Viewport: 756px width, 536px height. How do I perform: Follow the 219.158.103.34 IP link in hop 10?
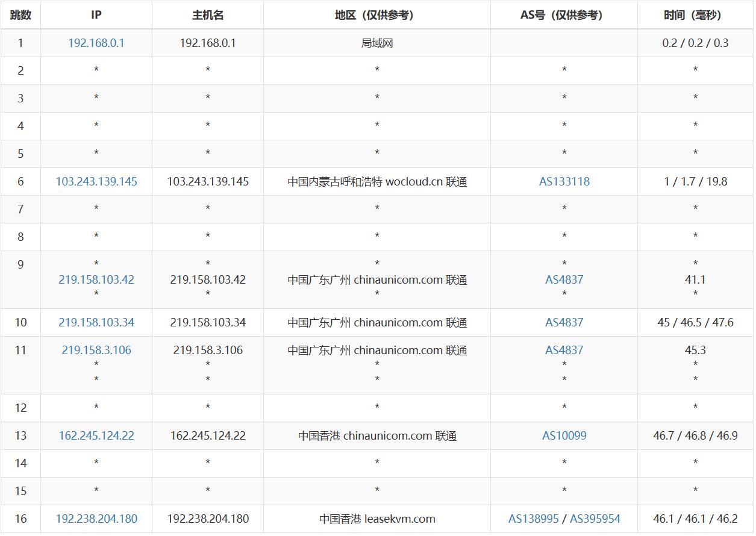point(96,322)
